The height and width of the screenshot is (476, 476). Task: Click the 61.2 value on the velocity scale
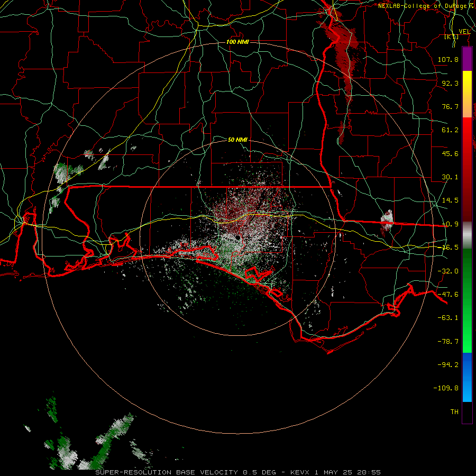(450, 130)
